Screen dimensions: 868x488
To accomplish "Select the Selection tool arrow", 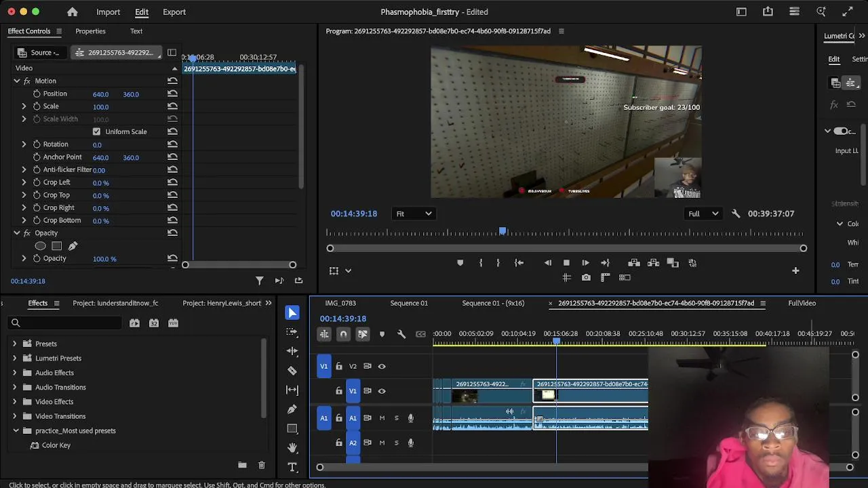I will coord(292,312).
